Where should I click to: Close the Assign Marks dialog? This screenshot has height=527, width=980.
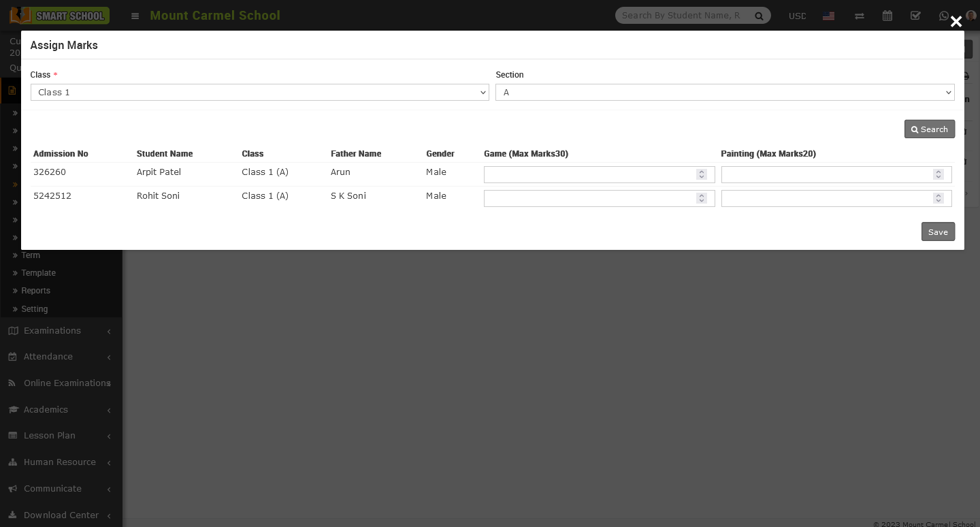click(955, 22)
